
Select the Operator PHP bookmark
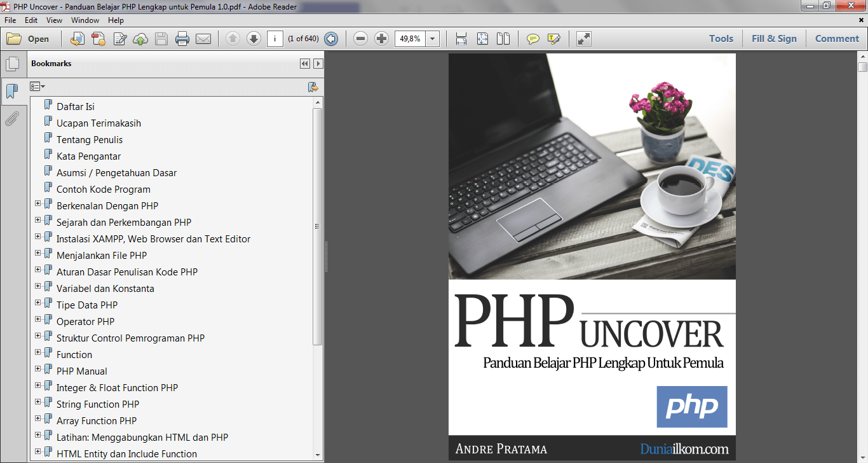[x=85, y=322]
